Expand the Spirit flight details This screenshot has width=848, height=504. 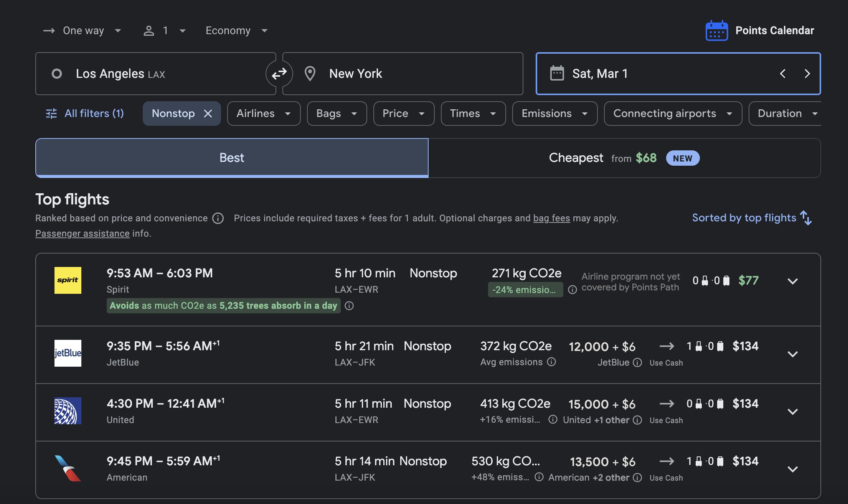click(x=793, y=281)
